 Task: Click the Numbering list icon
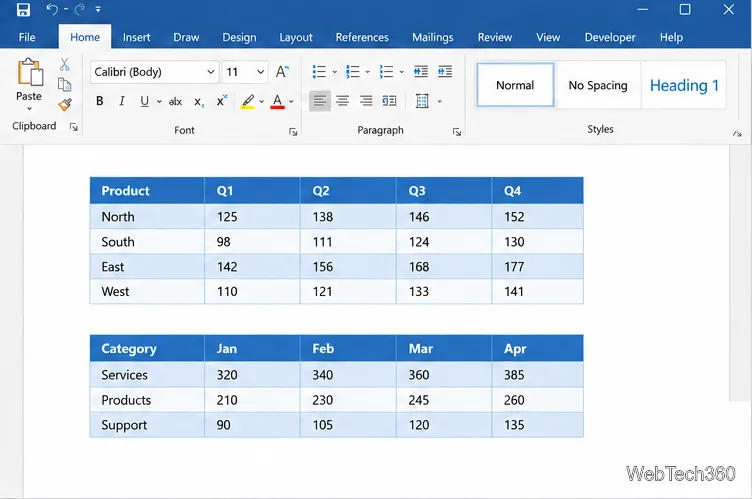pyautogui.click(x=352, y=71)
